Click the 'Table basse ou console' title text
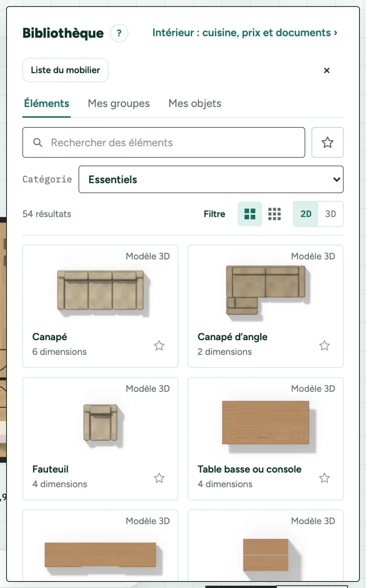Screen dimensions: 366x588 pyautogui.click(x=250, y=469)
